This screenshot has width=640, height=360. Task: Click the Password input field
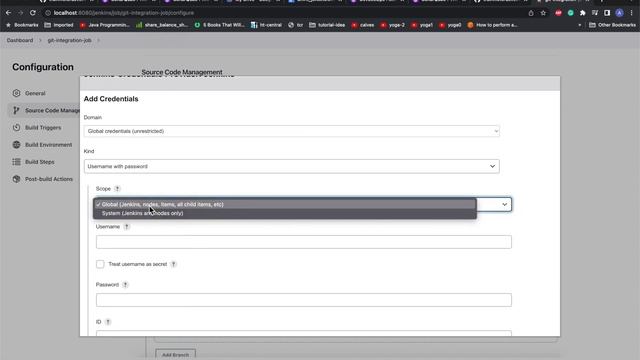304,300
